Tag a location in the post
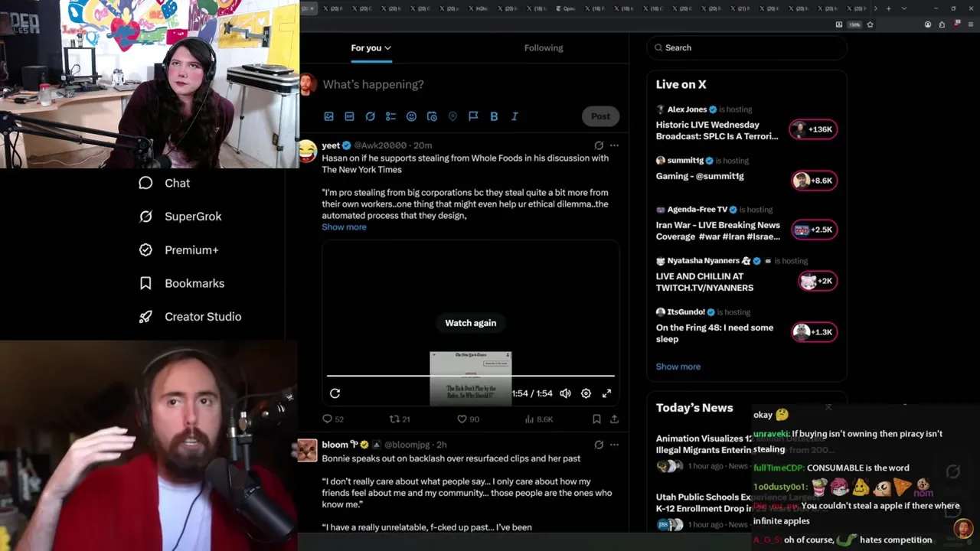 (452, 116)
